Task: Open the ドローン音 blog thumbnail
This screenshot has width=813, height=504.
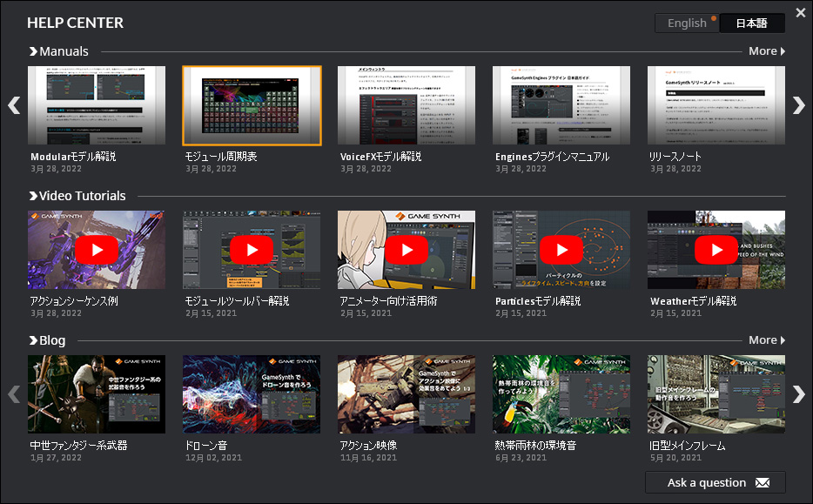Action: [252, 394]
